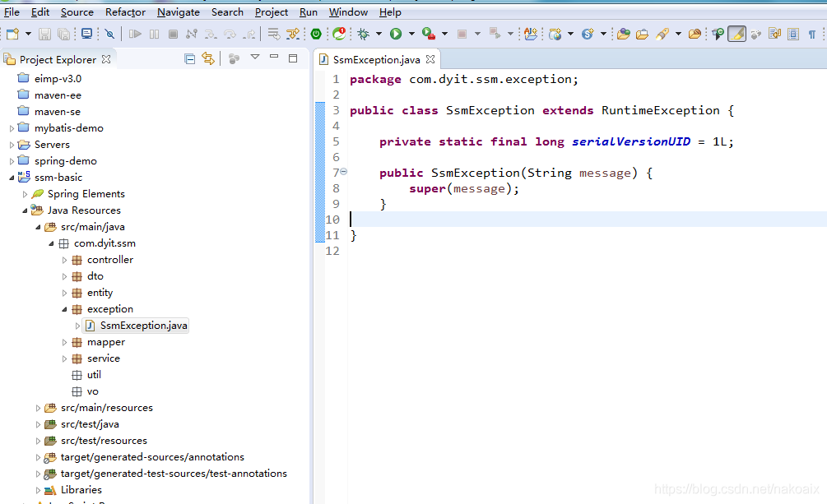The image size is (827, 504).
Task: Open the Project Explorer view menu triangle
Action: (x=254, y=58)
